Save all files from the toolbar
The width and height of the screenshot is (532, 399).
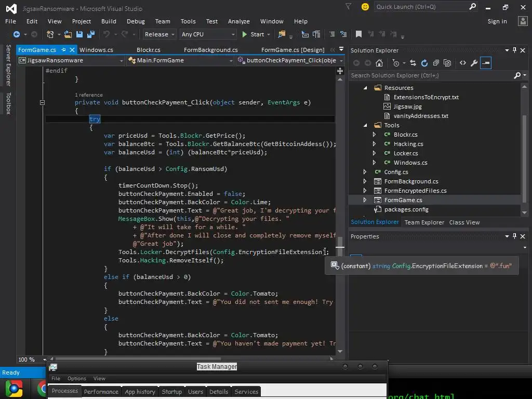[x=90, y=34]
